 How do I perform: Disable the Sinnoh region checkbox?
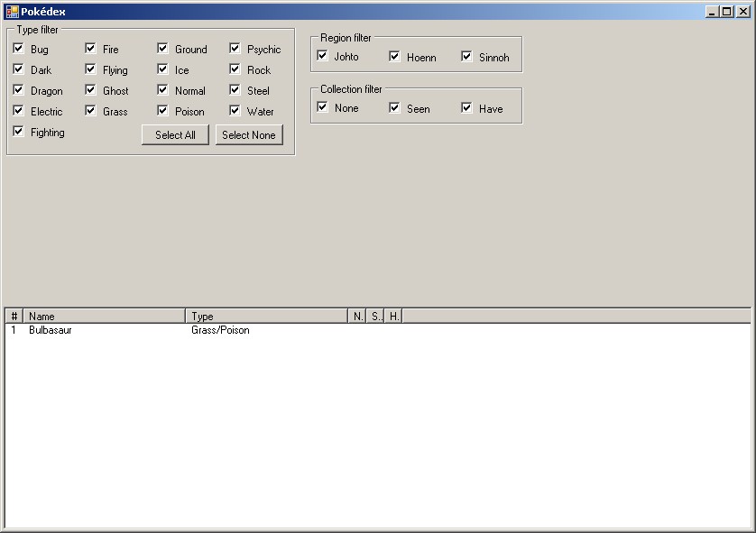click(466, 57)
